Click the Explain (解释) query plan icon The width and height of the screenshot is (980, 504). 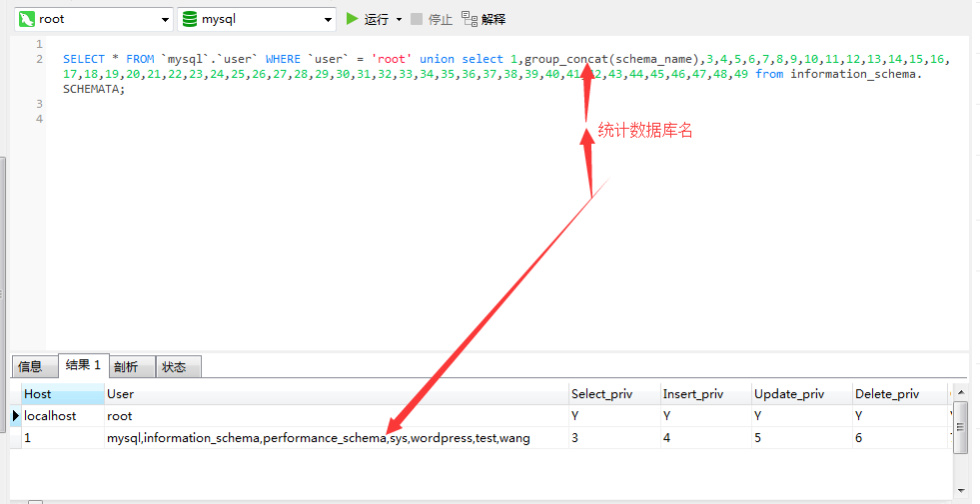point(469,18)
